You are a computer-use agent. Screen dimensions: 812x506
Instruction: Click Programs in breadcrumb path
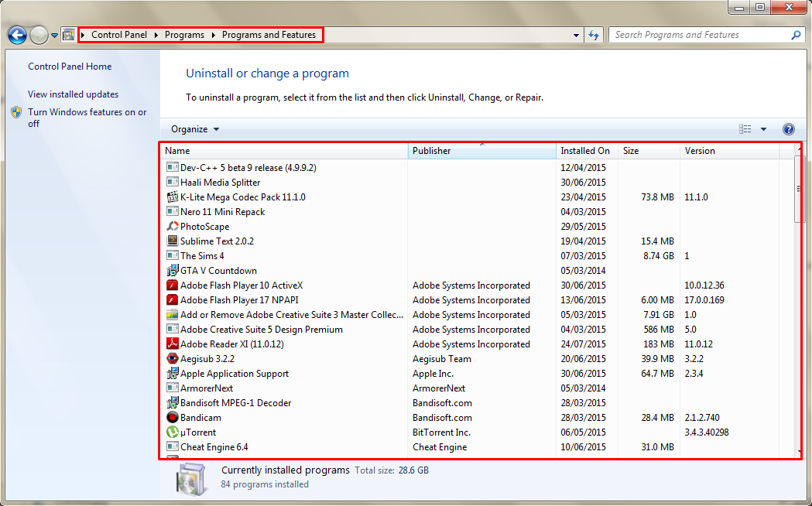click(184, 35)
